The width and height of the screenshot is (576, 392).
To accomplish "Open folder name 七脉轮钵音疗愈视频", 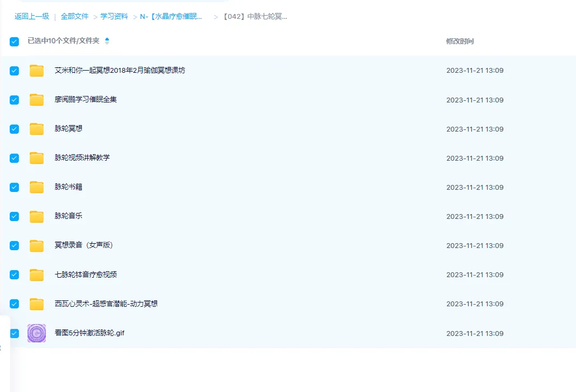I will coord(86,274).
